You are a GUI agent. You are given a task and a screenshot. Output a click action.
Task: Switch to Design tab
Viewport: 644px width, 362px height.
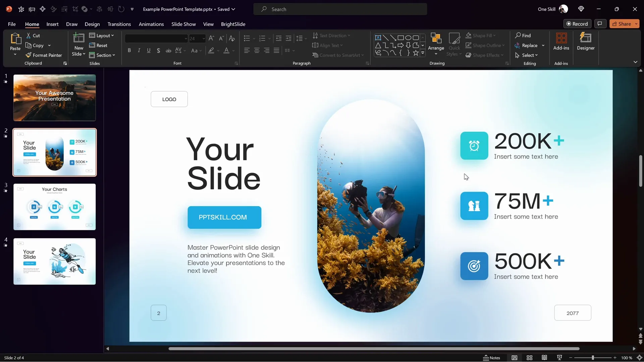tap(92, 24)
